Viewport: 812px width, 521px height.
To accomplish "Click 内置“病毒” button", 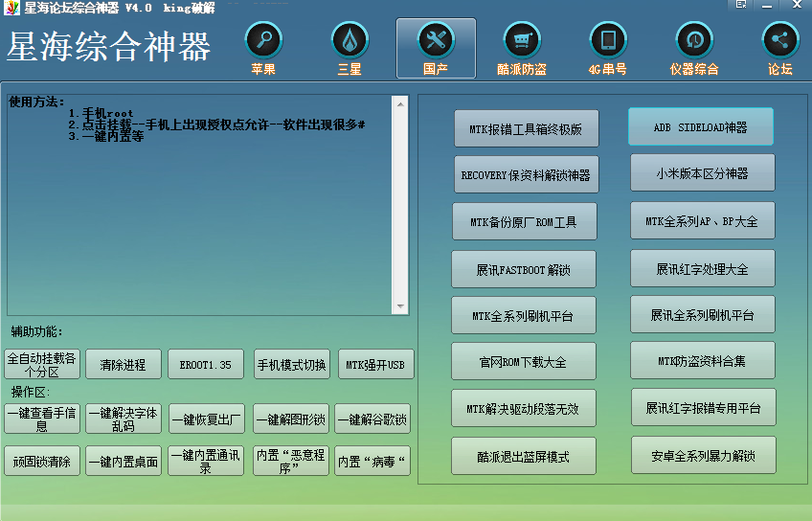I will click(x=372, y=461).
